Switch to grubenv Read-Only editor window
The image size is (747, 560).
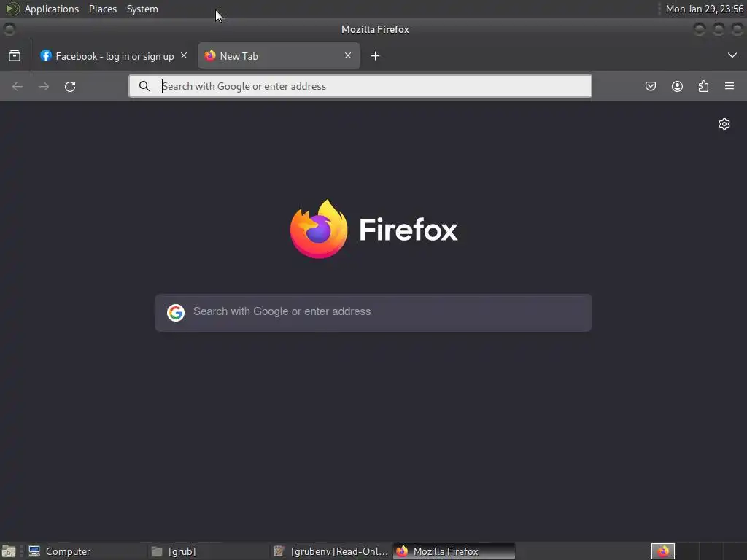coord(331,551)
